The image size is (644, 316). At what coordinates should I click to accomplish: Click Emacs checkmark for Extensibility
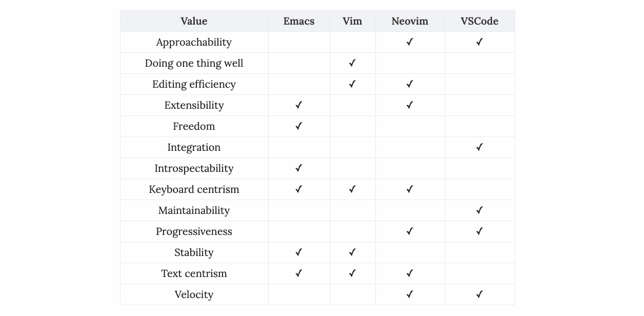tap(299, 105)
